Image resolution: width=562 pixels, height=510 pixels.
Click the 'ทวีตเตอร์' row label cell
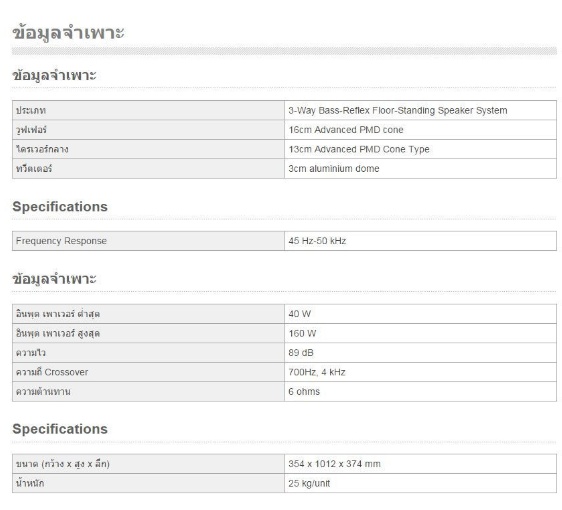[148, 168]
